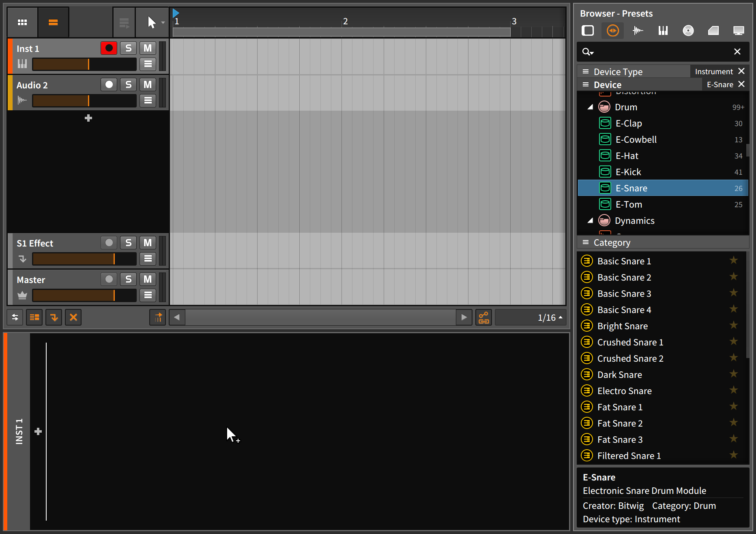
Task: Select the Multisamples browser tab with piano icon
Action: [663, 30]
